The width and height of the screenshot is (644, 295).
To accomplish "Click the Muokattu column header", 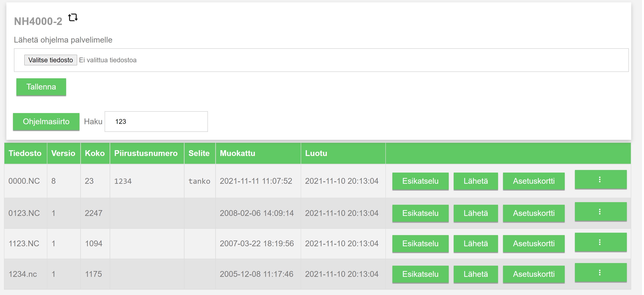I will pyautogui.click(x=237, y=153).
